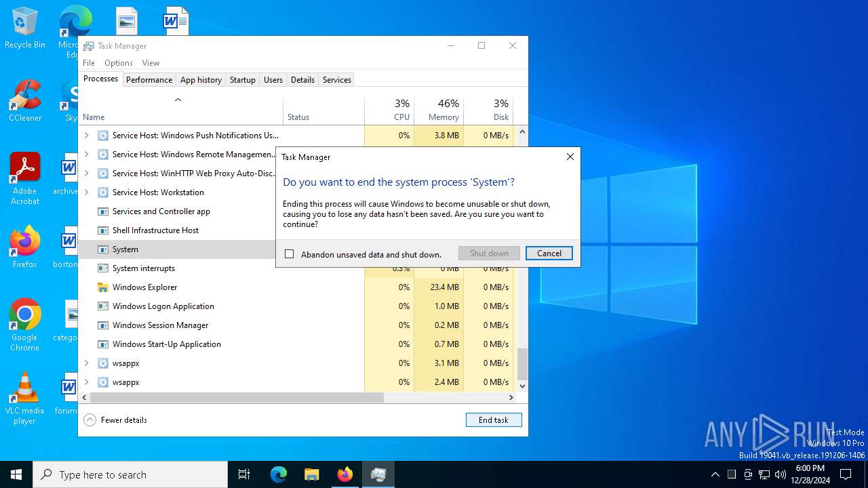The image size is (868, 488).
Task: Click the System interrupts icon
Action: point(103,268)
